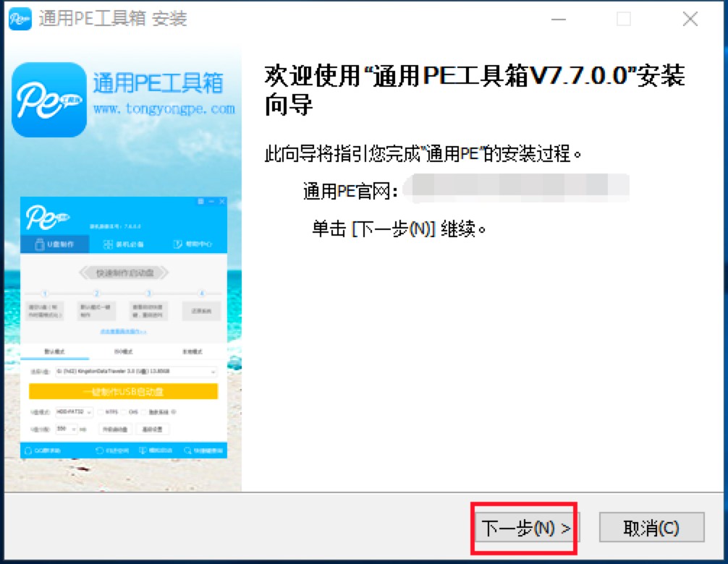The image size is (728, 564).
Task: Minimize the installer window
Action: coord(559,19)
